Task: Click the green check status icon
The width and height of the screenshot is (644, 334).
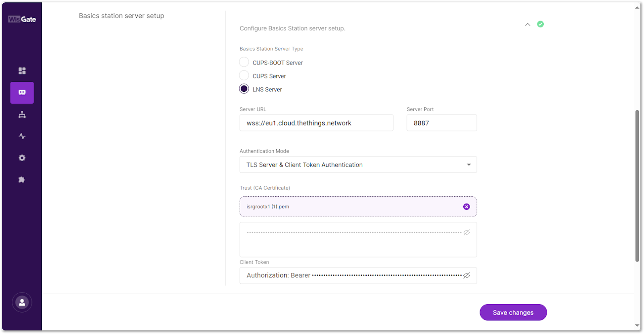Action: tap(541, 24)
